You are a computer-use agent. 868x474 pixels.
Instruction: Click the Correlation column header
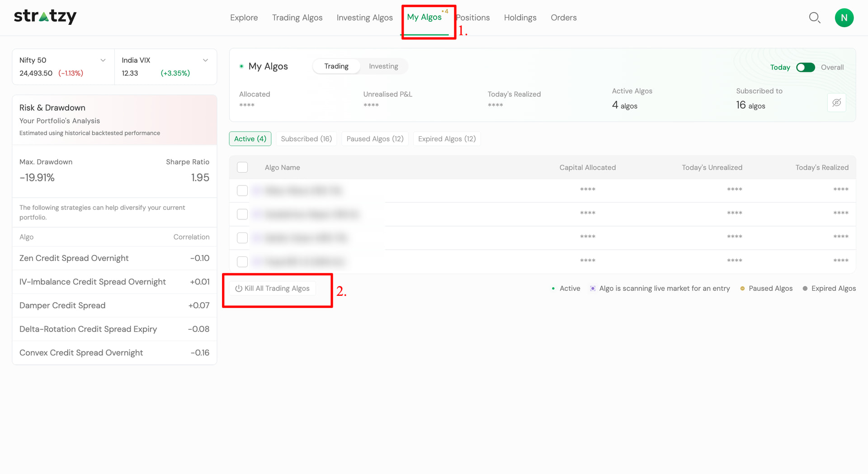coord(191,237)
